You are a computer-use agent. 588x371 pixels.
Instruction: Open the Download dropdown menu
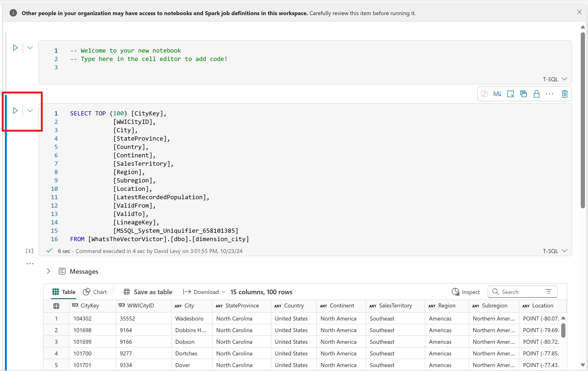coord(223,292)
